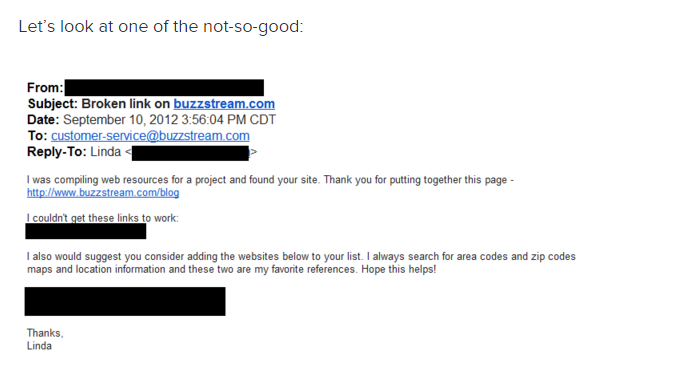Click the blacked-out sender block beside From:
Screen dimensions: 677x371
tap(164, 88)
